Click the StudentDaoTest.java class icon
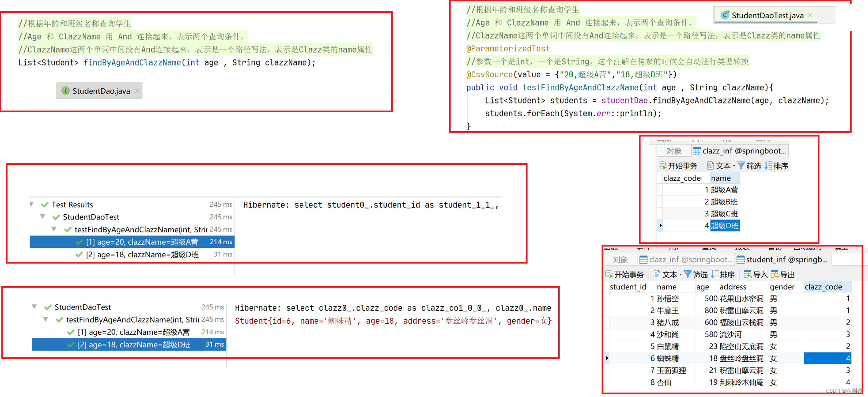Image resolution: width=868 pixels, height=397 pixels. (x=725, y=15)
